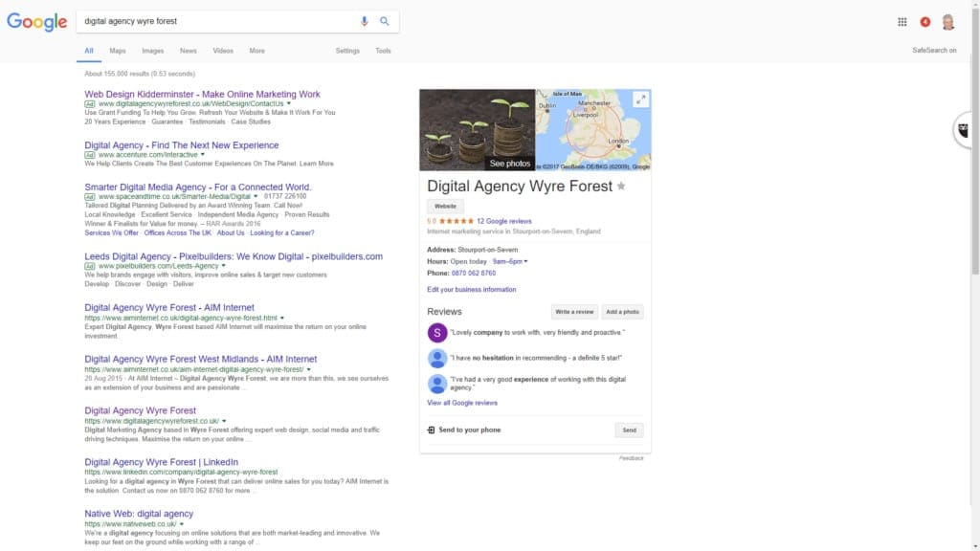Click the Website button in business panel

coord(445,207)
